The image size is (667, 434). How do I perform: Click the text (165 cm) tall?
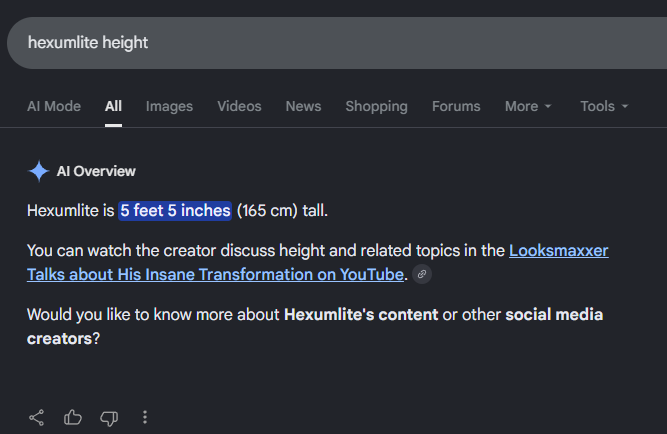pos(282,211)
